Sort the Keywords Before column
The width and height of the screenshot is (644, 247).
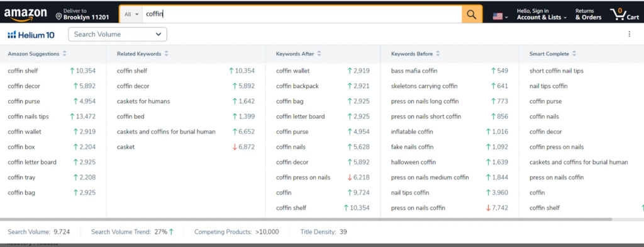(438, 54)
